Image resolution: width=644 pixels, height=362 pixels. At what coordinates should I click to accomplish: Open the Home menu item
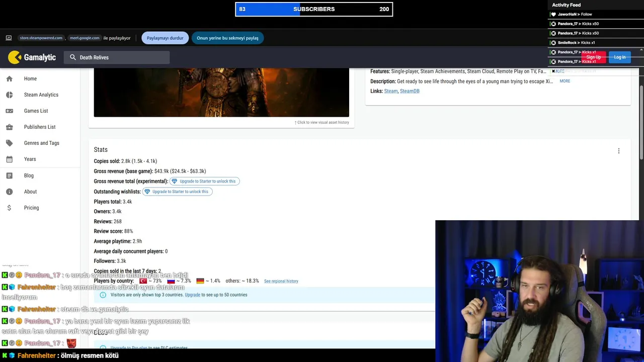30,78
